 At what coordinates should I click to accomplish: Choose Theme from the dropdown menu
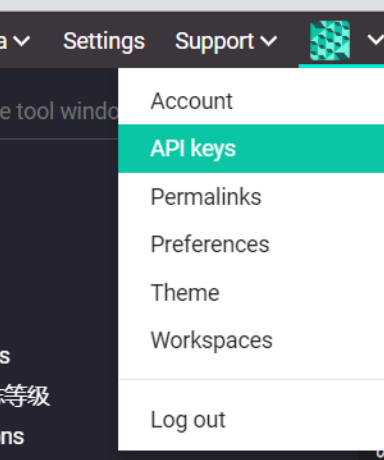click(251, 293)
